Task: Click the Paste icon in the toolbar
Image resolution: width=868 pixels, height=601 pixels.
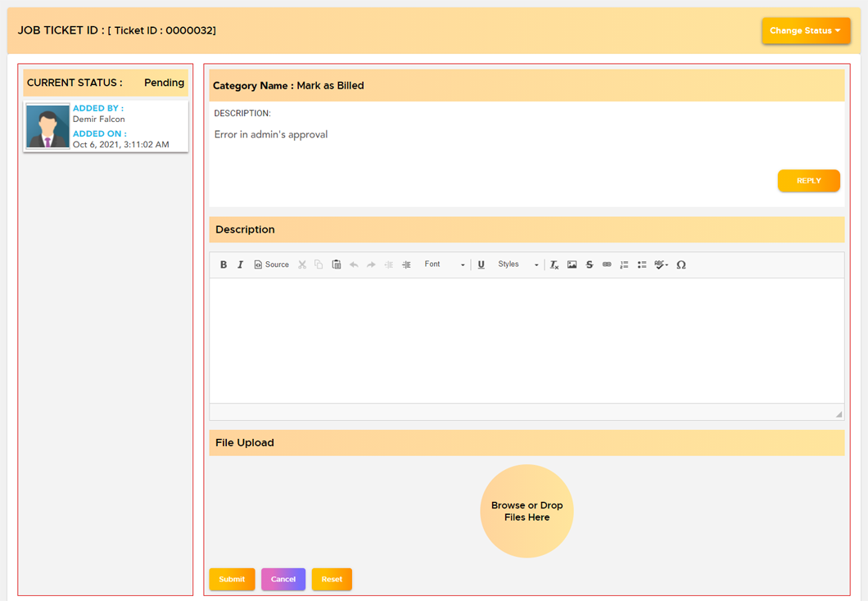Action: point(336,264)
